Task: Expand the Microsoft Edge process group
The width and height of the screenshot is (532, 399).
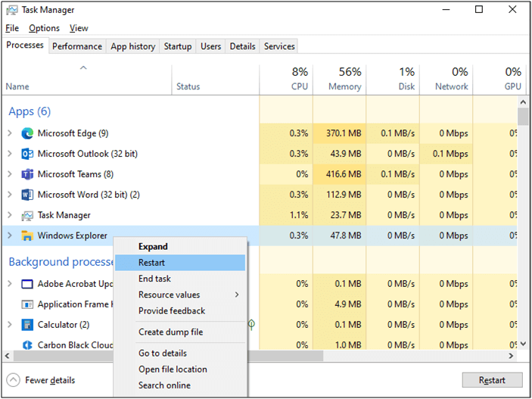Action: [10, 133]
